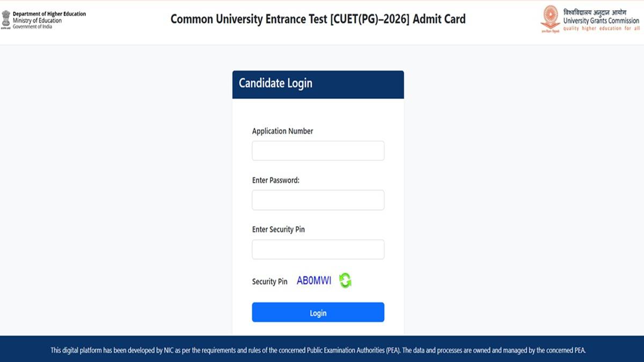Click the Enter Password label
The width and height of the screenshot is (644, 362).
[275, 180]
